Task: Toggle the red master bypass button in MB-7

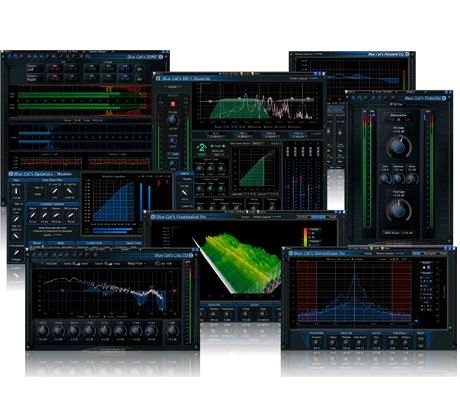Action: click(x=173, y=104)
